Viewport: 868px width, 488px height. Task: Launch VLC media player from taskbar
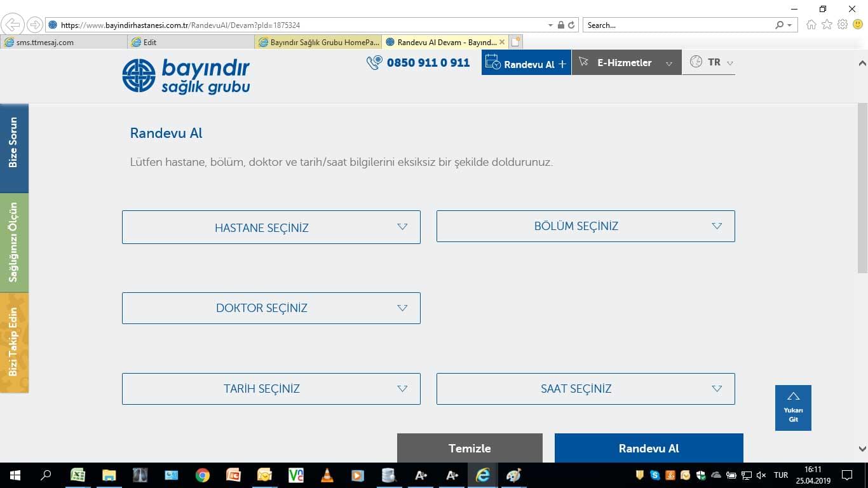[327, 475]
